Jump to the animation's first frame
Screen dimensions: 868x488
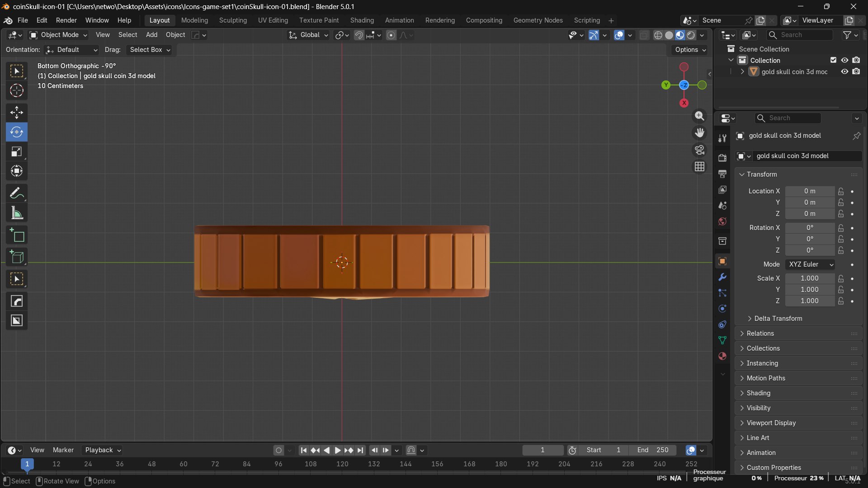(x=304, y=450)
